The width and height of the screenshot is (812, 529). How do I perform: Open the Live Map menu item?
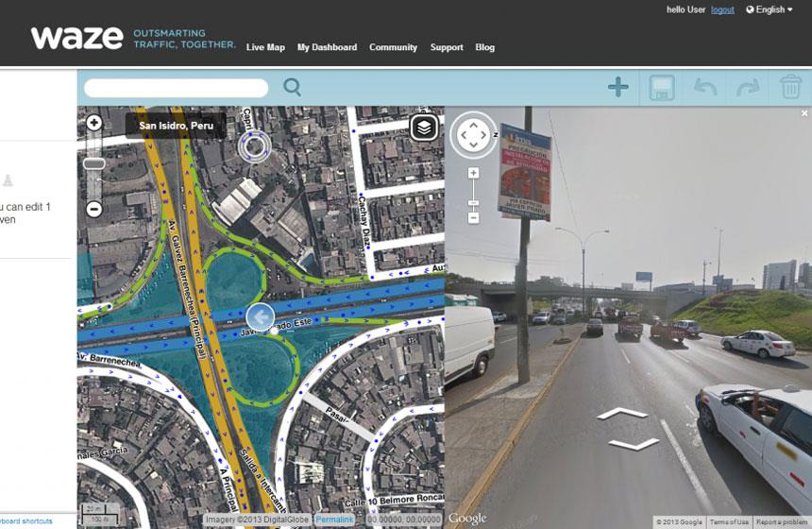pyautogui.click(x=265, y=47)
